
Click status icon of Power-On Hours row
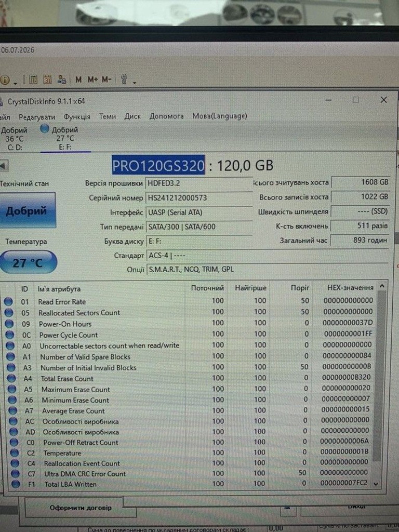(x=9, y=324)
